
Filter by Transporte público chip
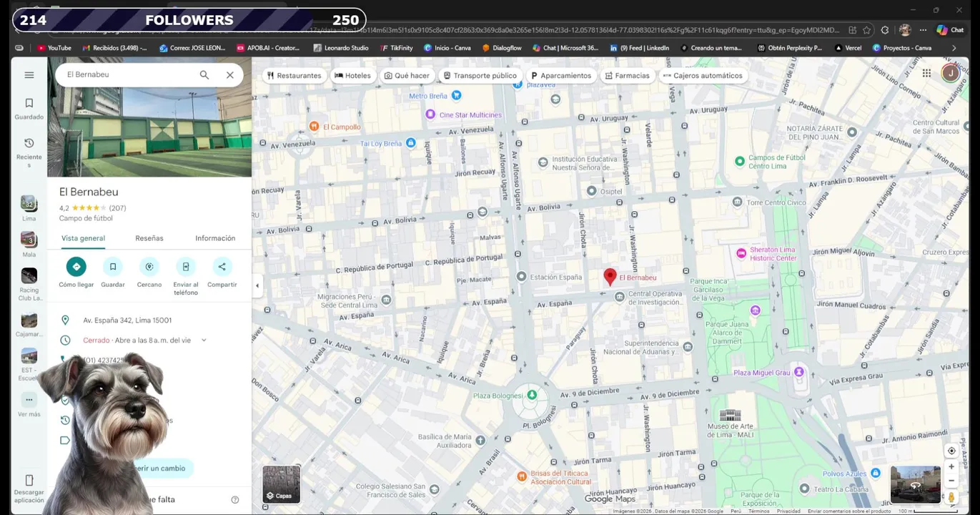480,75
